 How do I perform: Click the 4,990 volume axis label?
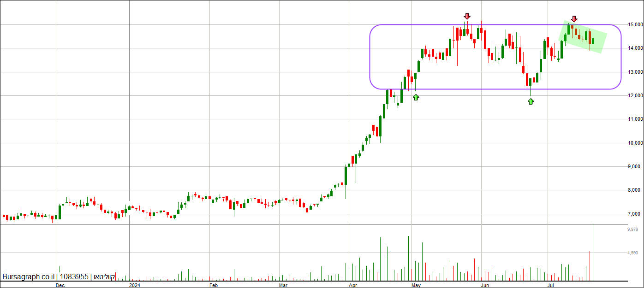[x=633, y=253]
